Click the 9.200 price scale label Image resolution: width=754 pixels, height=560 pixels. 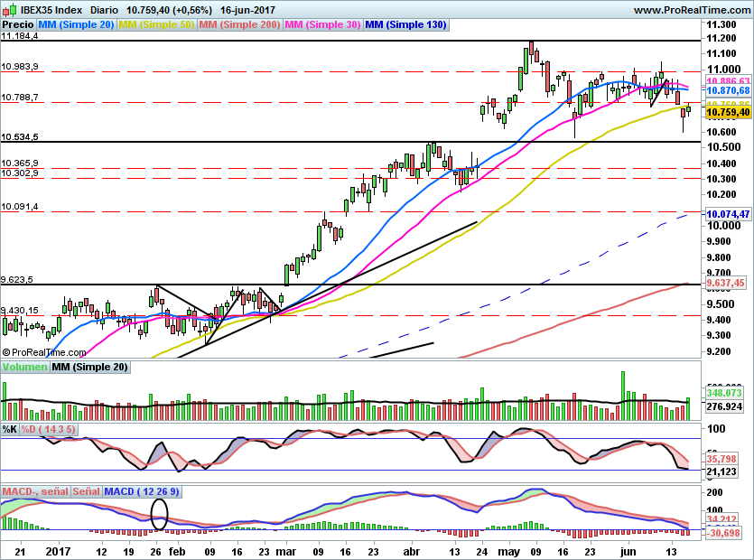pyautogui.click(x=719, y=351)
